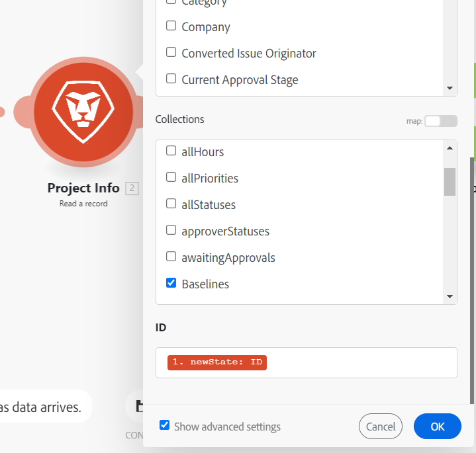Click the Workfront lion module icon
Screen dimensions: 476x453
click(83, 109)
